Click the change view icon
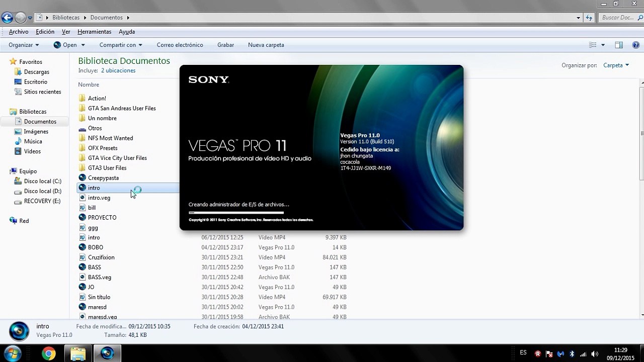 coord(593,45)
